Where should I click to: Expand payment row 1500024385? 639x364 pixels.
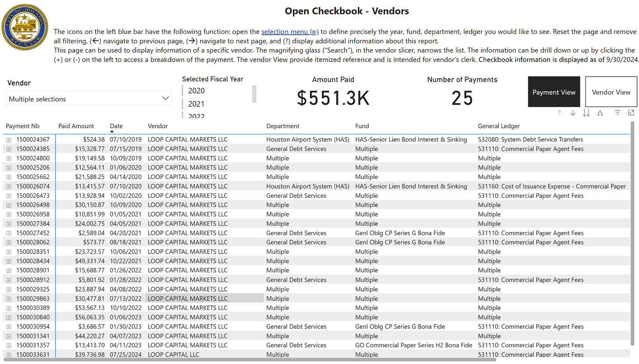[x=9, y=149]
